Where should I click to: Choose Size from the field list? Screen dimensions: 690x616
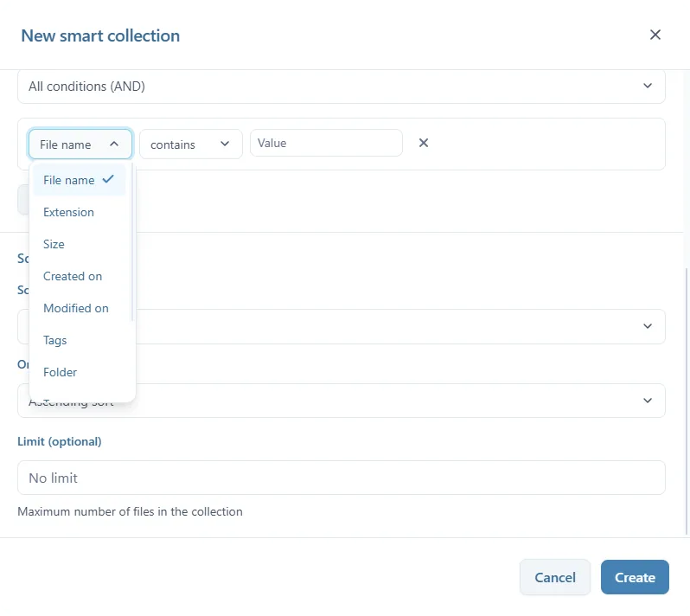(80, 244)
